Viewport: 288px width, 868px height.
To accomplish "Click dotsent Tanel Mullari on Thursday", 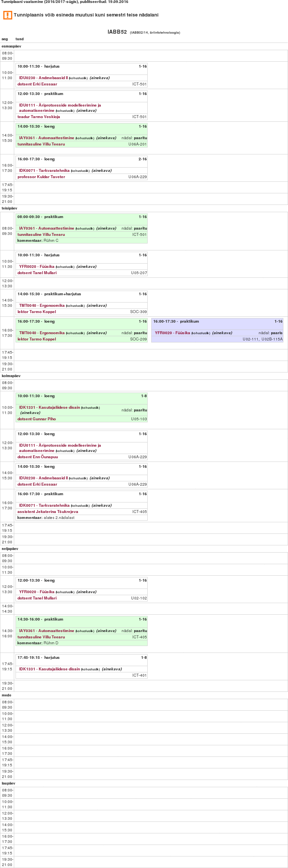I will tap(37, 598).
